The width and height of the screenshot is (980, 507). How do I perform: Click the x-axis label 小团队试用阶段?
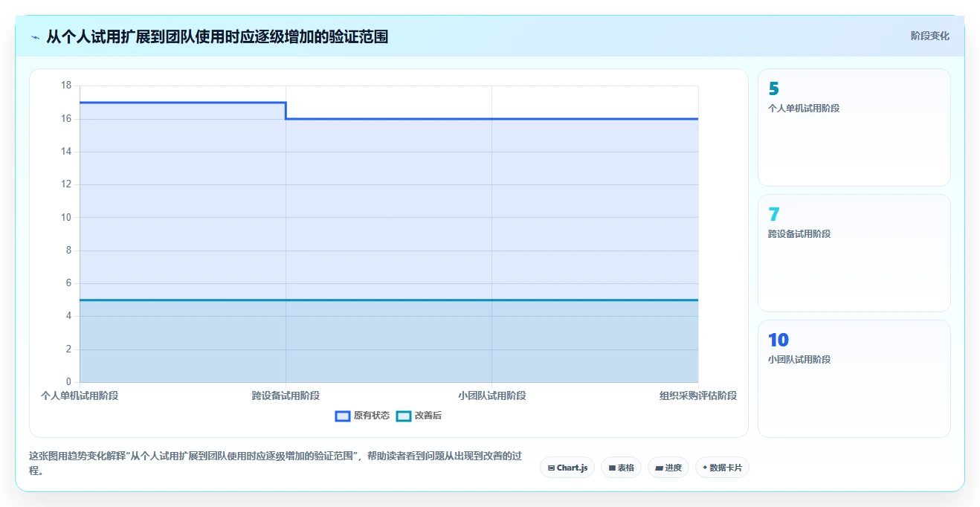tap(492, 395)
